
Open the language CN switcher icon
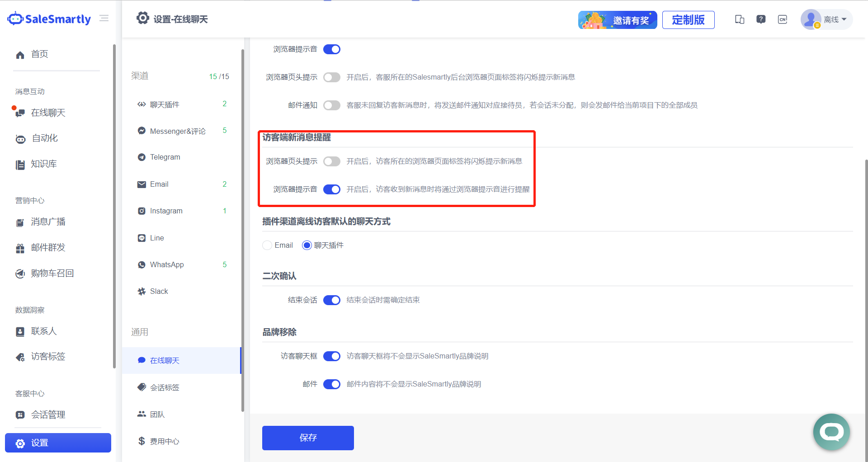[x=782, y=19]
